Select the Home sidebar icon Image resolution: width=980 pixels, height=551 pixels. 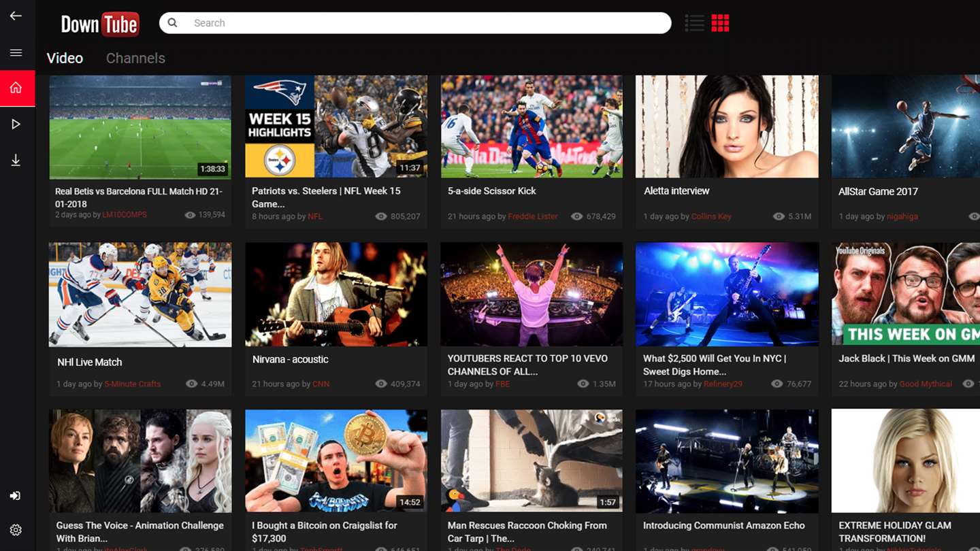tap(17, 88)
